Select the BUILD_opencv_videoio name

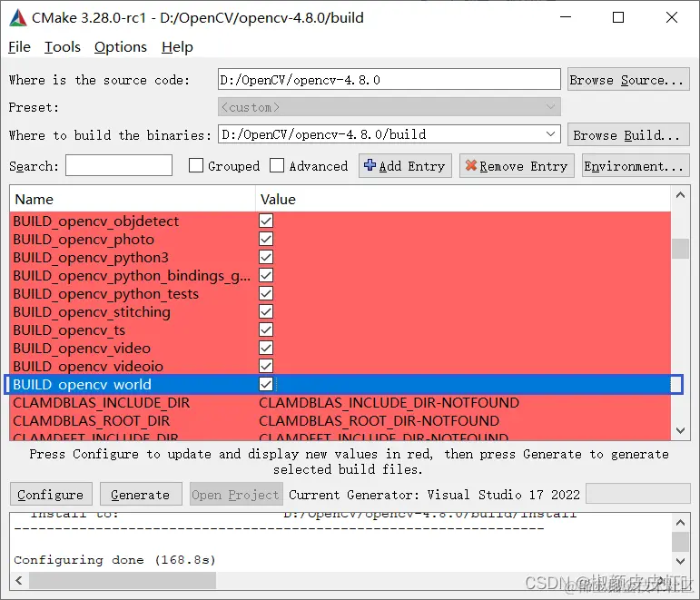88,366
